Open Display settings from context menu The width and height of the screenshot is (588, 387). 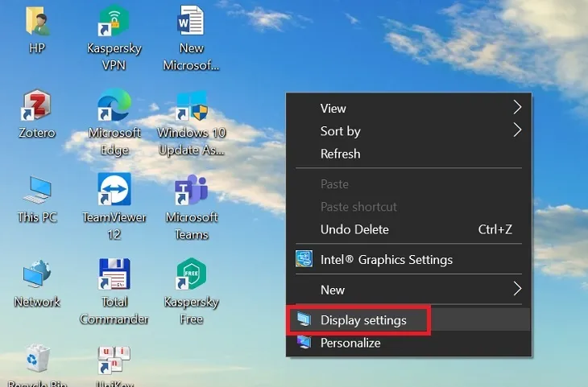[408, 320]
